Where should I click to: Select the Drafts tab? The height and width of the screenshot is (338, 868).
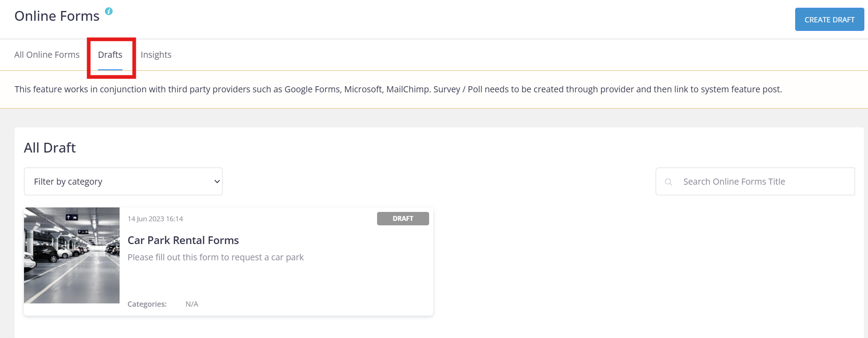(110, 55)
